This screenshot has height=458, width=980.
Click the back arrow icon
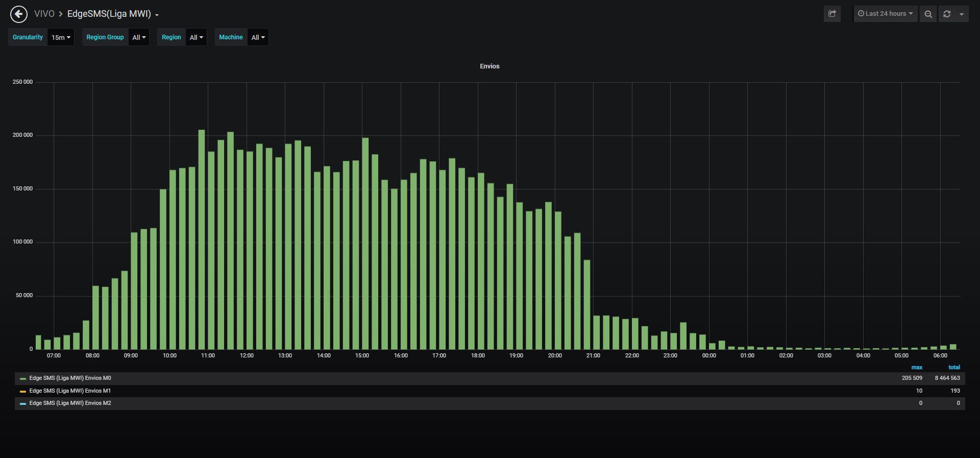click(19, 14)
